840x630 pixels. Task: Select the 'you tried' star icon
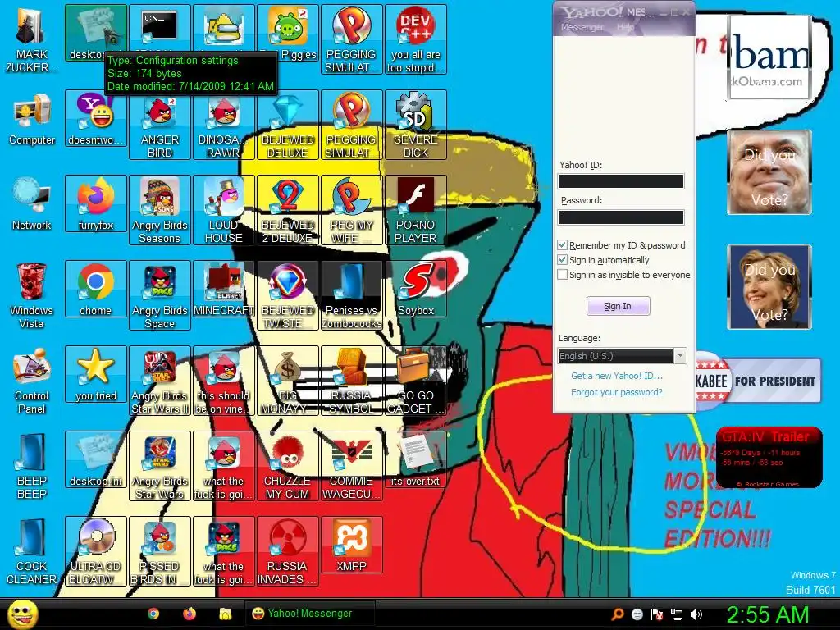click(96, 374)
